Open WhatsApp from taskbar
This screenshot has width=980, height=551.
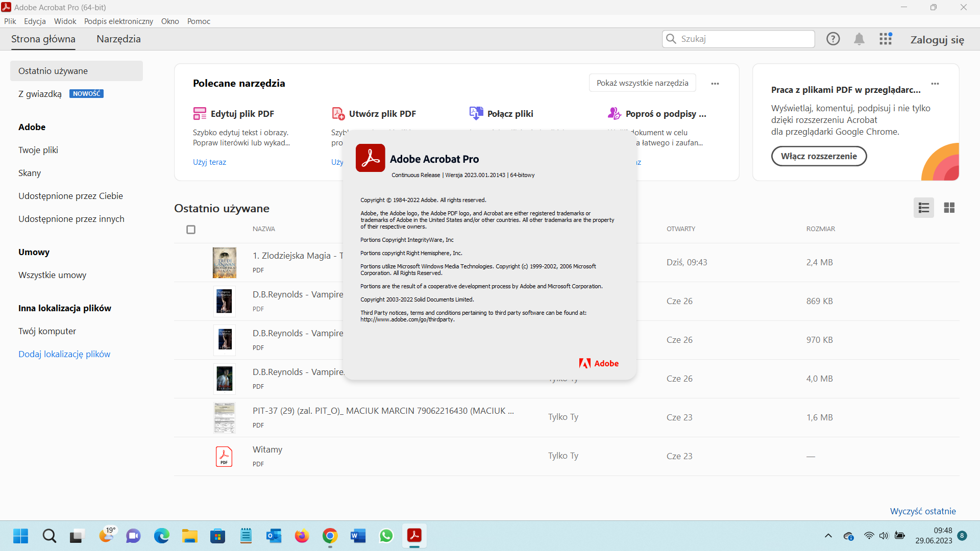coord(386,536)
